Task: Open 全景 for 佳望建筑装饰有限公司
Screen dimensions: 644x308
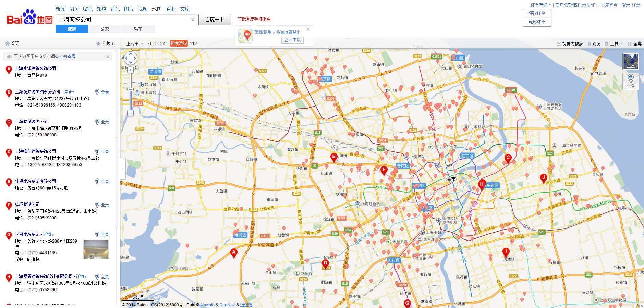Action: tap(102, 181)
